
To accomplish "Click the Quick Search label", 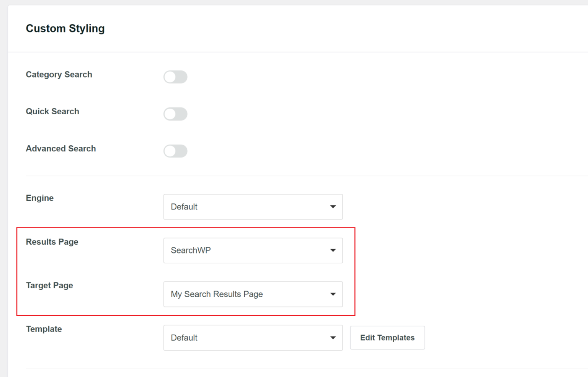I will coord(52,111).
